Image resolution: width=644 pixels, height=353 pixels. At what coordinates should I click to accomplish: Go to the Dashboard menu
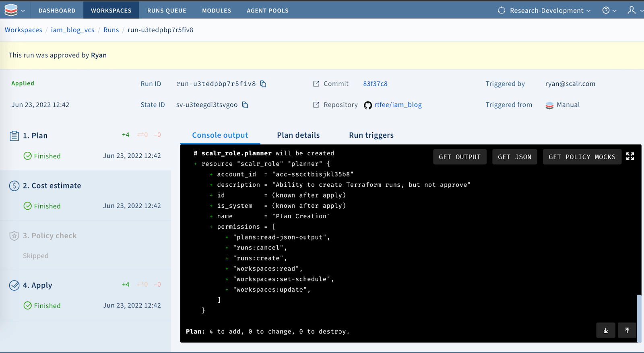point(57,10)
